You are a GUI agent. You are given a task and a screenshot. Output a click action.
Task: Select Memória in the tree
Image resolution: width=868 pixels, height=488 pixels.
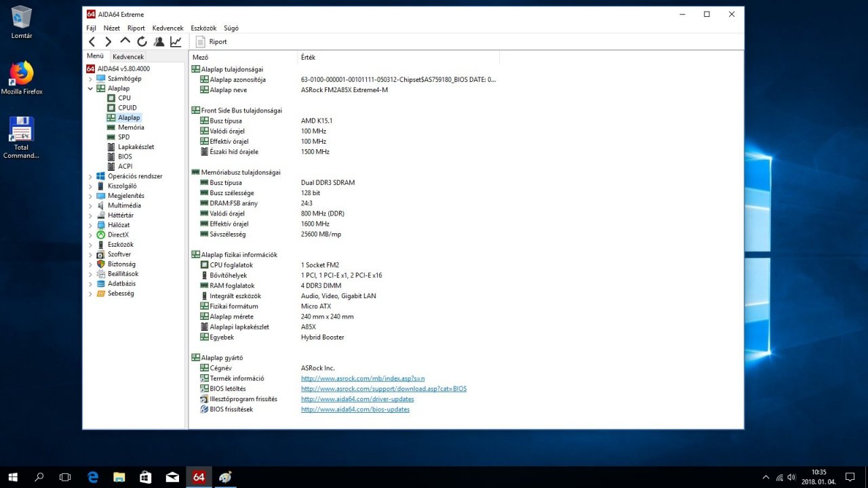pos(131,127)
